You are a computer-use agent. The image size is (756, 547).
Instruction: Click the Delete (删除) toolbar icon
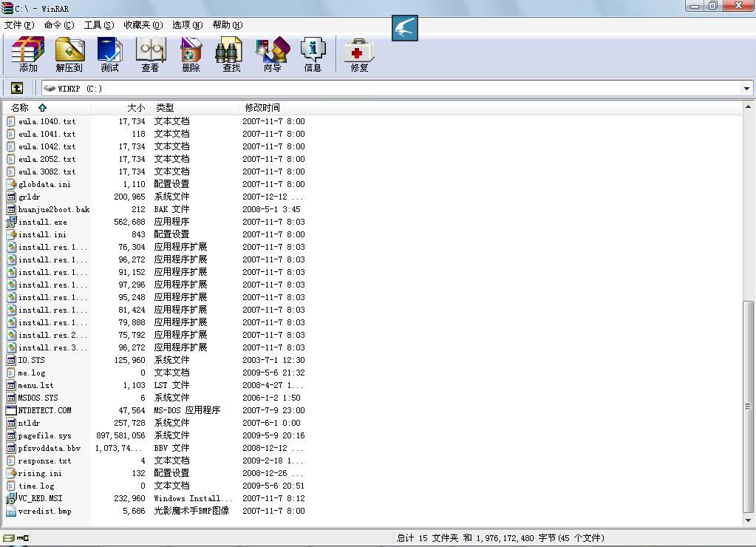[x=191, y=50]
